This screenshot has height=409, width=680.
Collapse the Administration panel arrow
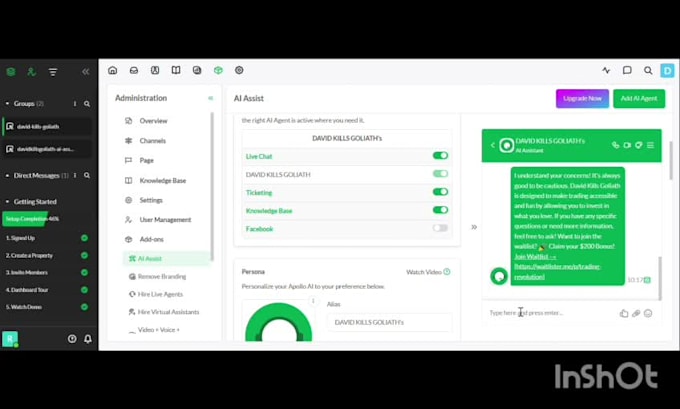(x=211, y=98)
